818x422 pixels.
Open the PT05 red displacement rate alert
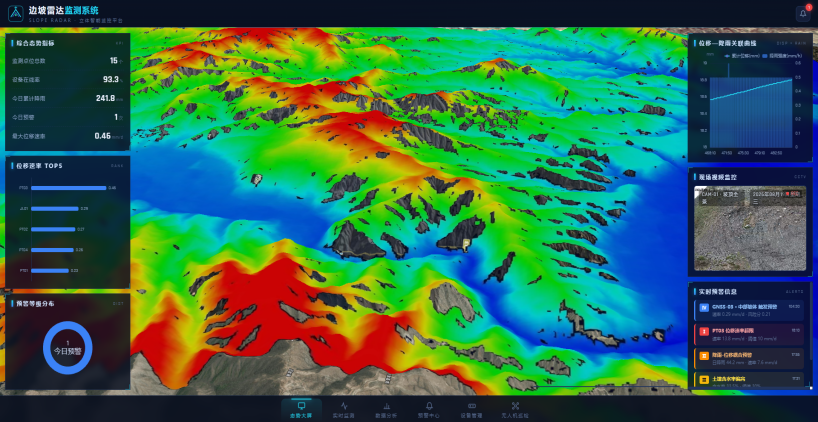click(x=749, y=334)
